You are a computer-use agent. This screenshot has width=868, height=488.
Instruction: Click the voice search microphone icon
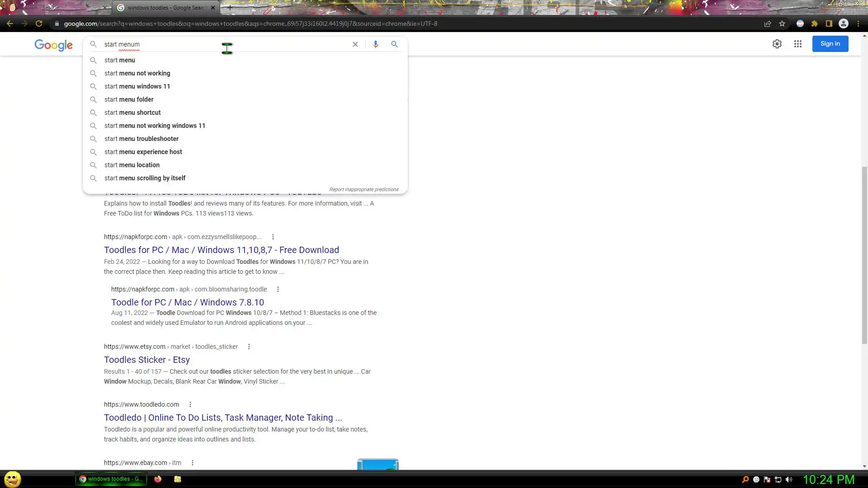375,44
